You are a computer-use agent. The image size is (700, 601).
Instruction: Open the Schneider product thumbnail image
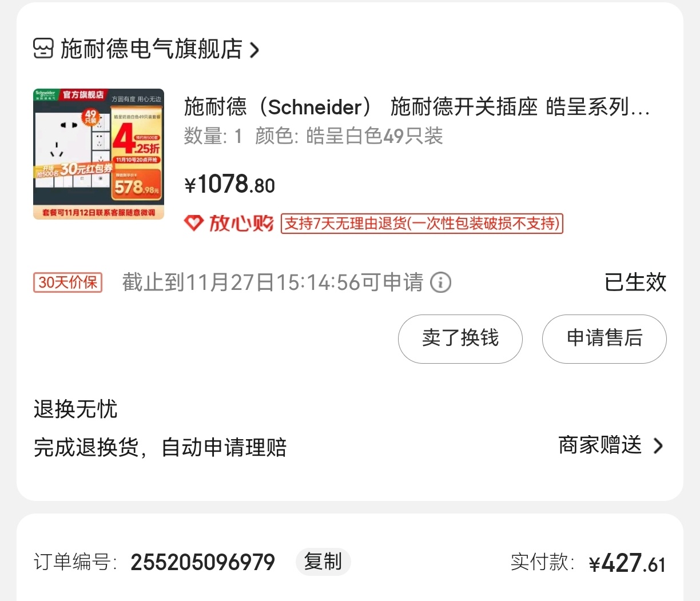99,154
